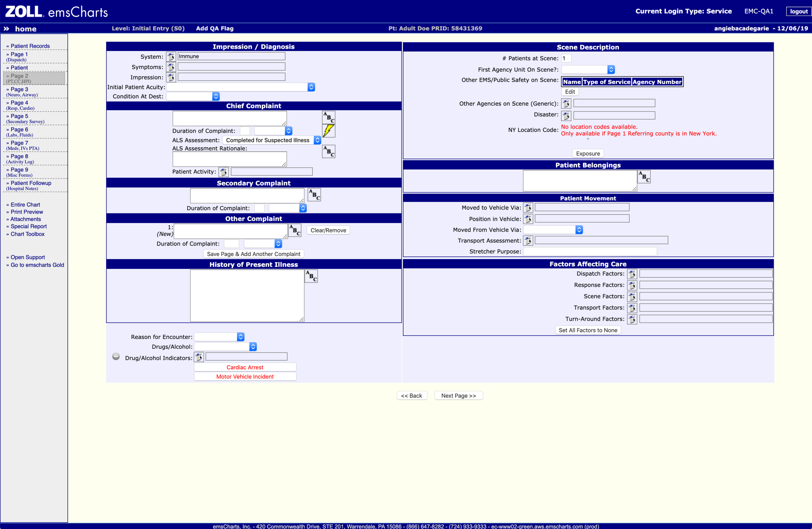
Task: Click the pick-list icon beside Impression
Action: point(171,77)
